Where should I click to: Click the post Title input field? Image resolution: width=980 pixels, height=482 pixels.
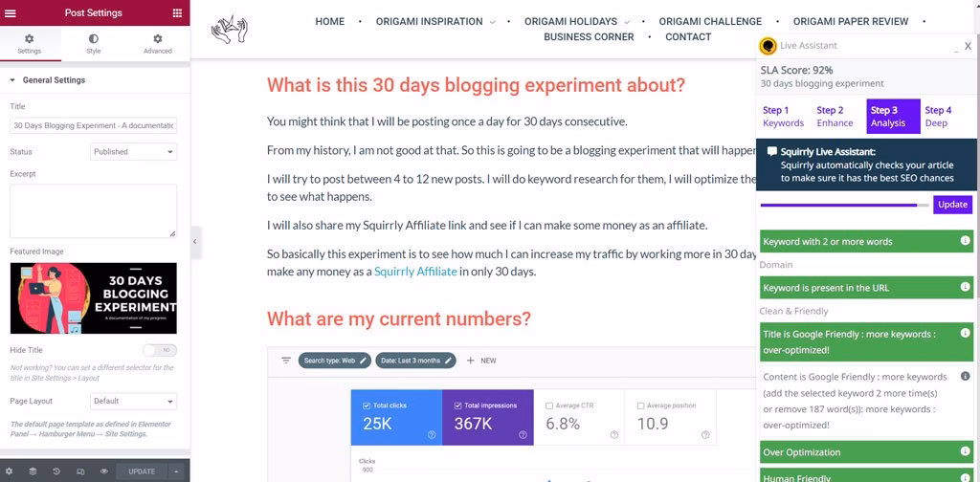(93, 125)
